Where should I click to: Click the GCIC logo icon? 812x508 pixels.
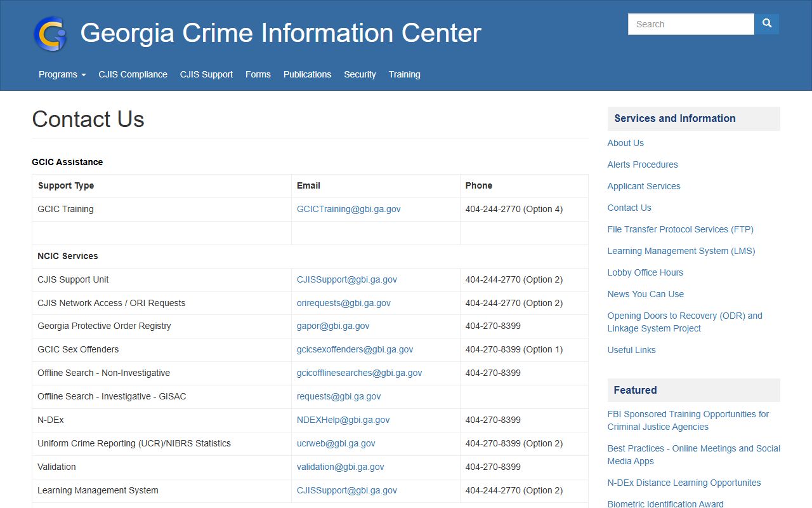(x=50, y=34)
